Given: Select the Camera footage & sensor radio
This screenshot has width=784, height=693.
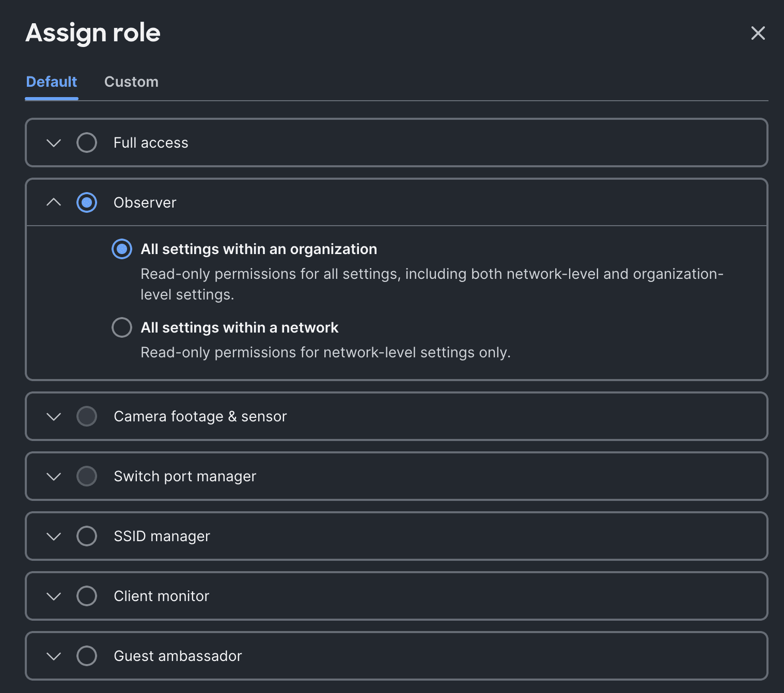Looking at the screenshot, I should pos(87,416).
